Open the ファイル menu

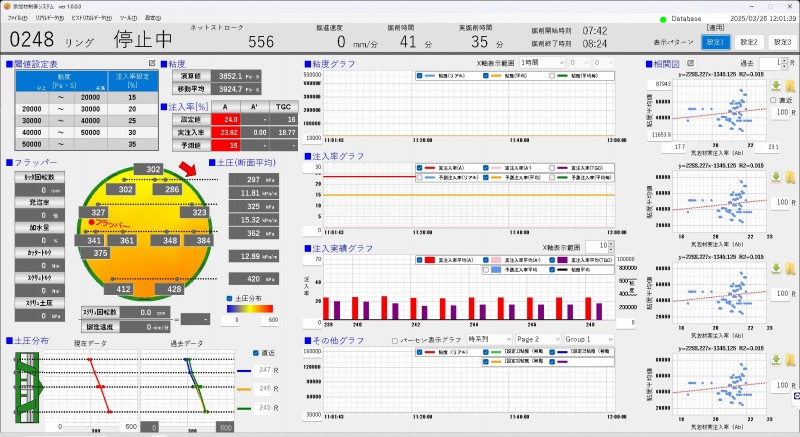pyautogui.click(x=17, y=18)
